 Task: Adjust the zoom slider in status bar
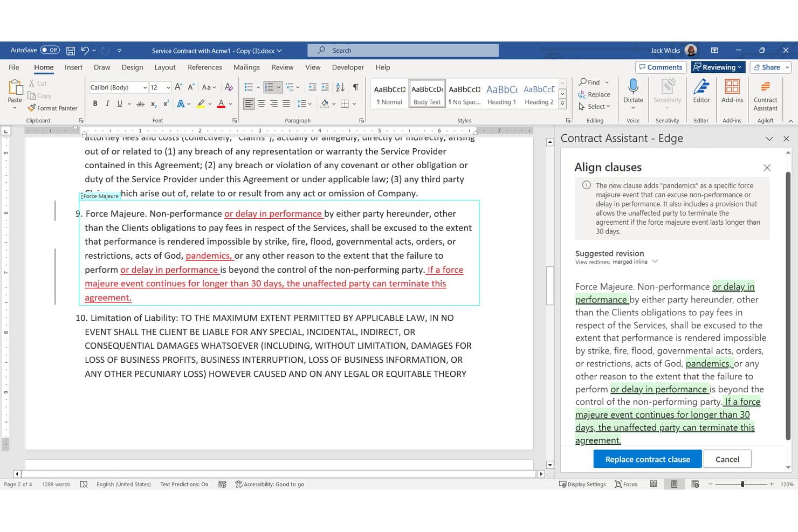742,484
